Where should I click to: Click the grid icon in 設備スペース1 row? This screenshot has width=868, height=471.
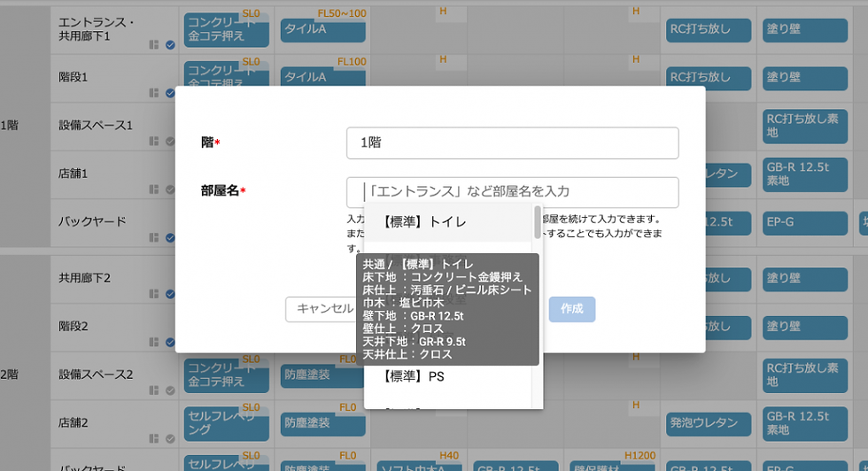coord(154,141)
